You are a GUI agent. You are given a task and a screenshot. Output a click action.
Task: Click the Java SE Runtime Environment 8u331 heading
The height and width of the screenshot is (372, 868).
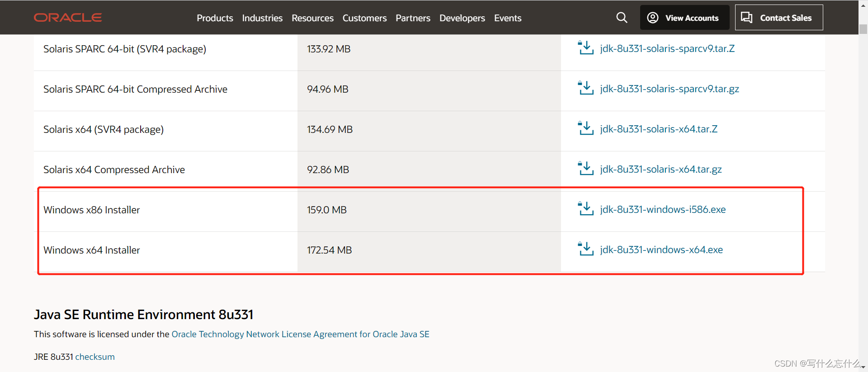coord(144,314)
